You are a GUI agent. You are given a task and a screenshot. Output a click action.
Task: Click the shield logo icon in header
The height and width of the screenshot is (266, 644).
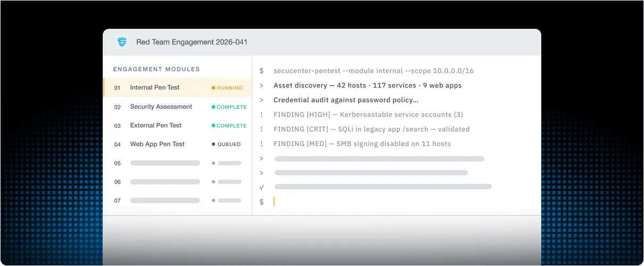pos(122,42)
